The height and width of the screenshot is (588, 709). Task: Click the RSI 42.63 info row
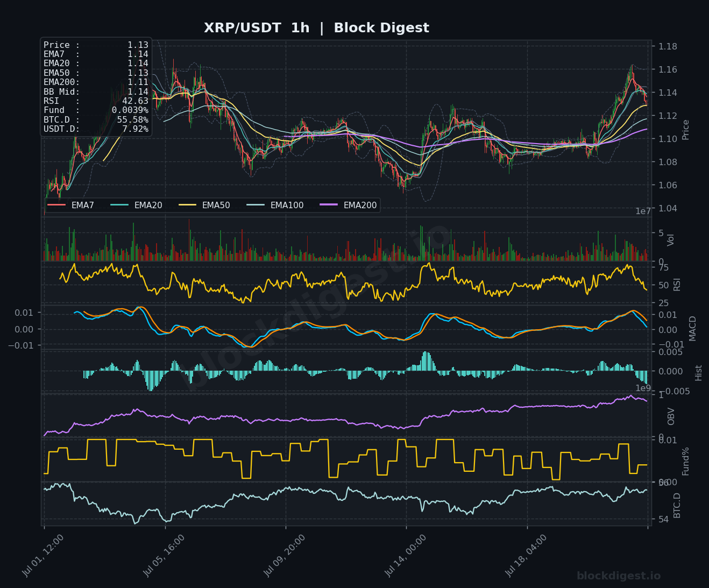coord(96,101)
